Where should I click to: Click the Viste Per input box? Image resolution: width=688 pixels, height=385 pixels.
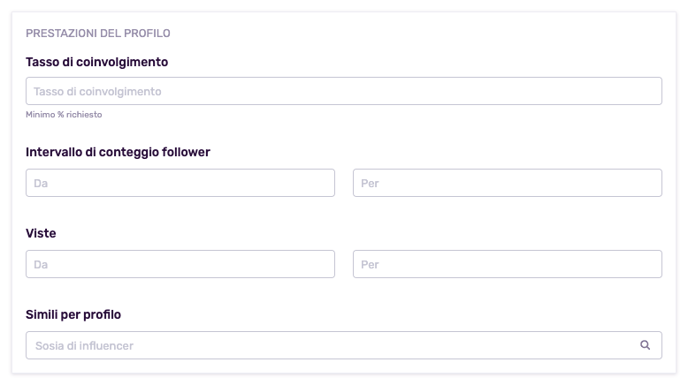tap(507, 264)
